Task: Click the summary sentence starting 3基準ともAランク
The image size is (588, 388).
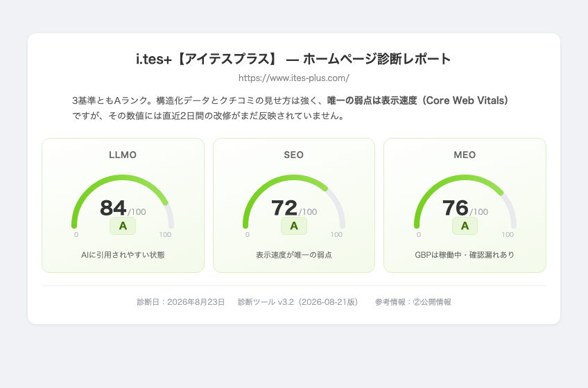Action: (291, 108)
